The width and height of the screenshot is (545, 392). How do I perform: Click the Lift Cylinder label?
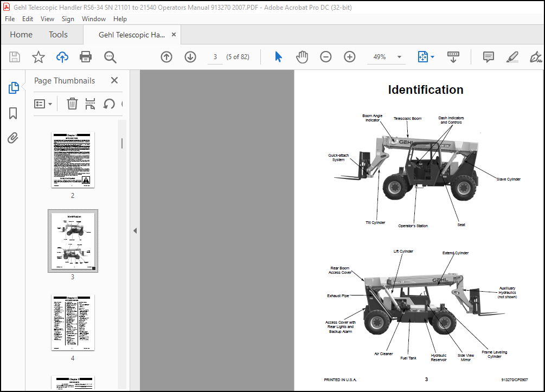point(403,251)
